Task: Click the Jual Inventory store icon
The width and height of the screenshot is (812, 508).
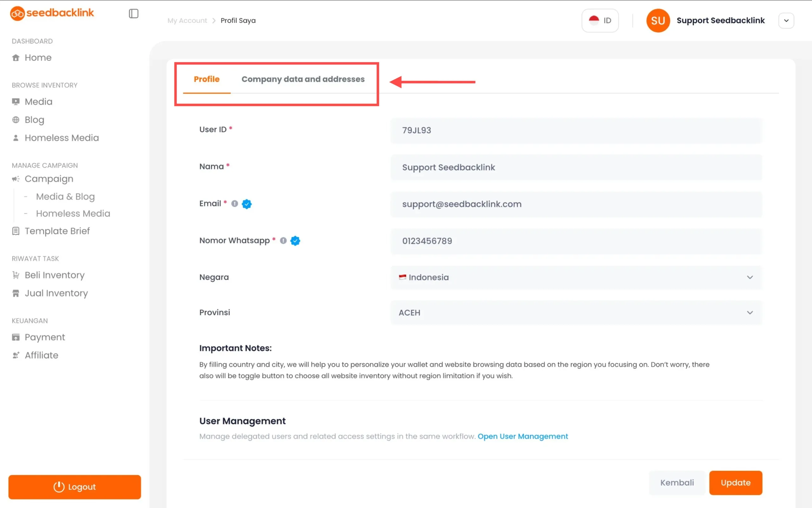Action: pyautogui.click(x=16, y=293)
